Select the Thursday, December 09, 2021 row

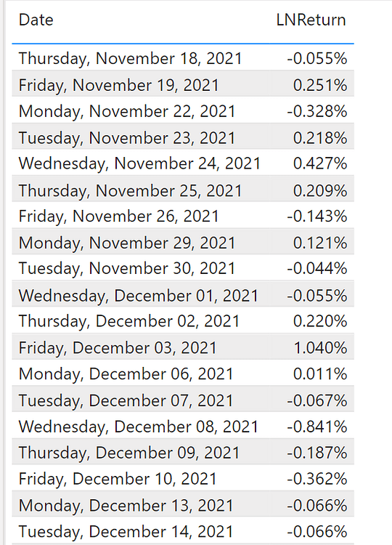pyautogui.click(x=183, y=452)
